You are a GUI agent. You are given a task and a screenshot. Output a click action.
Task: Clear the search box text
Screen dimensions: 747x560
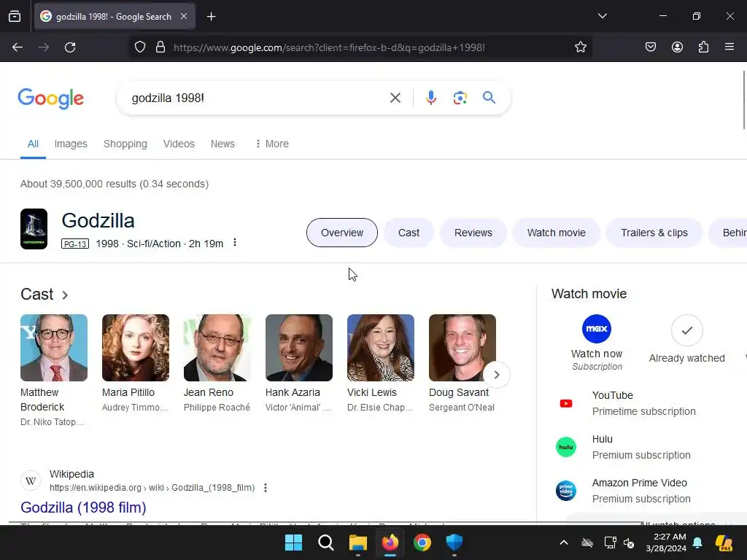click(395, 98)
